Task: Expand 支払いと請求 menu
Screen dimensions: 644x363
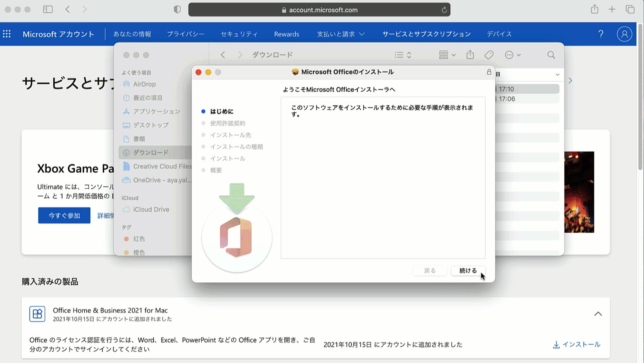Action: [x=341, y=34]
